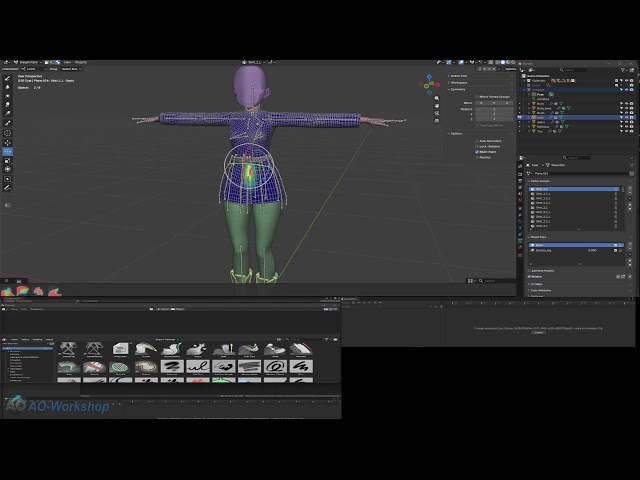
Task: Select Pose item under armature in outliner
Action: [x=540, y=94]
